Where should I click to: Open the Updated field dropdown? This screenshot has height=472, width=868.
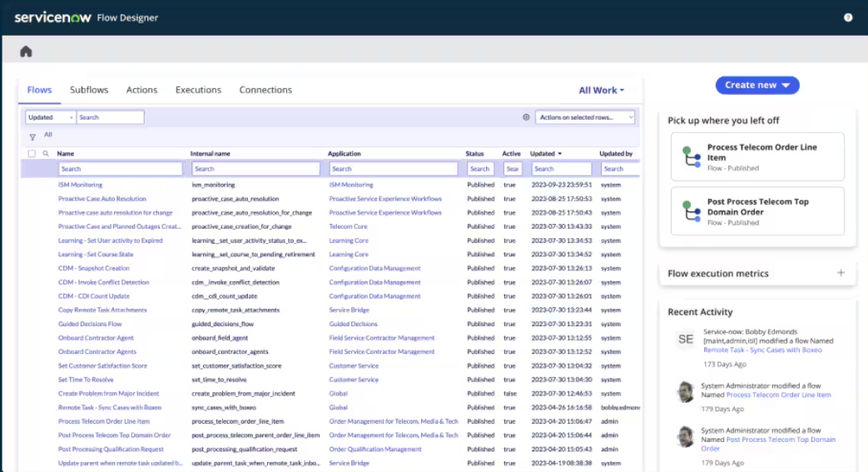click(x=50, y=117)
